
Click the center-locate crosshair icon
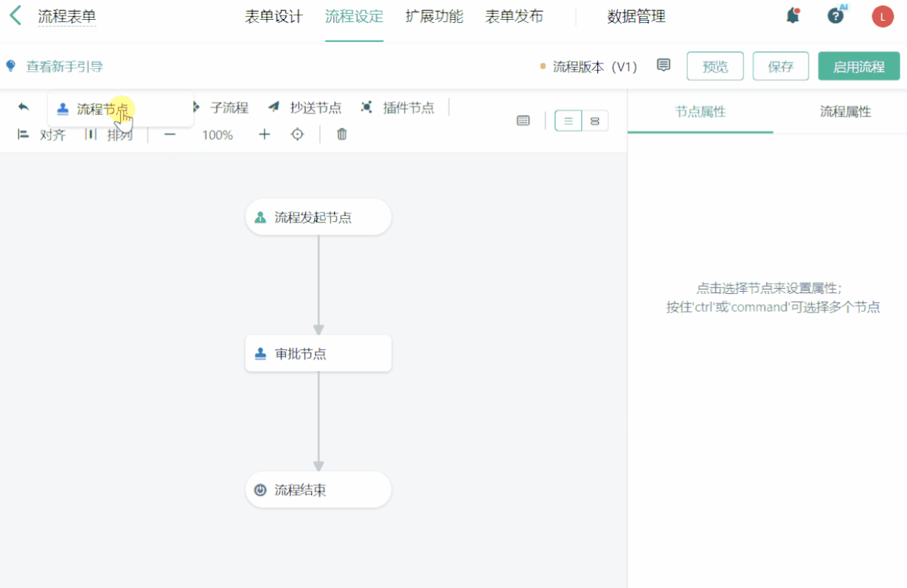coord(297,134)
